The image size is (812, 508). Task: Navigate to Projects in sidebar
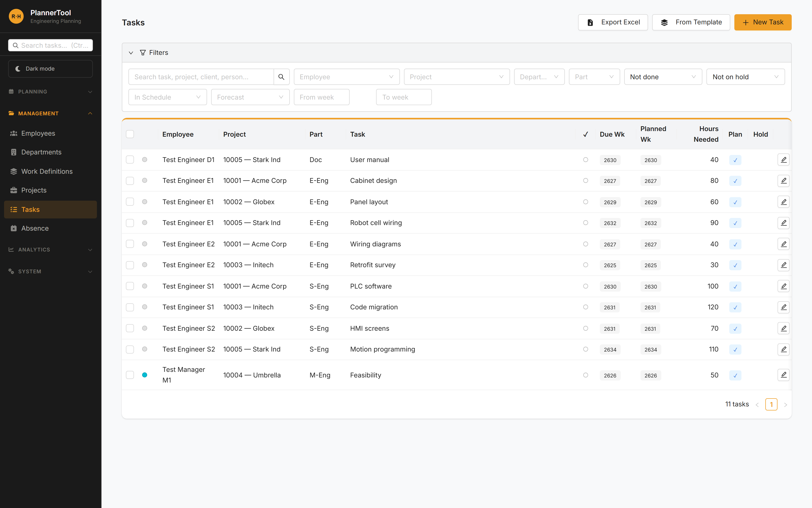tap(50, 190)
